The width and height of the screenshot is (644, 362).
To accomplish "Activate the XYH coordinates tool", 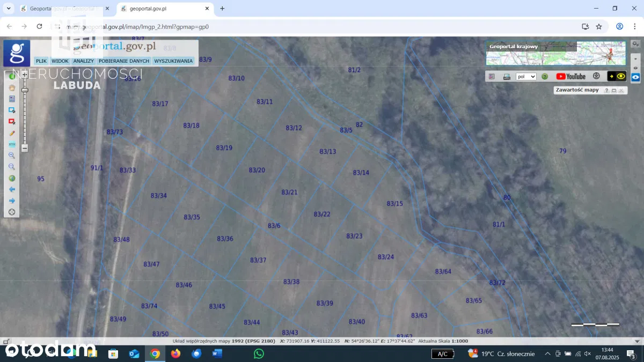I will pos(12,144).
